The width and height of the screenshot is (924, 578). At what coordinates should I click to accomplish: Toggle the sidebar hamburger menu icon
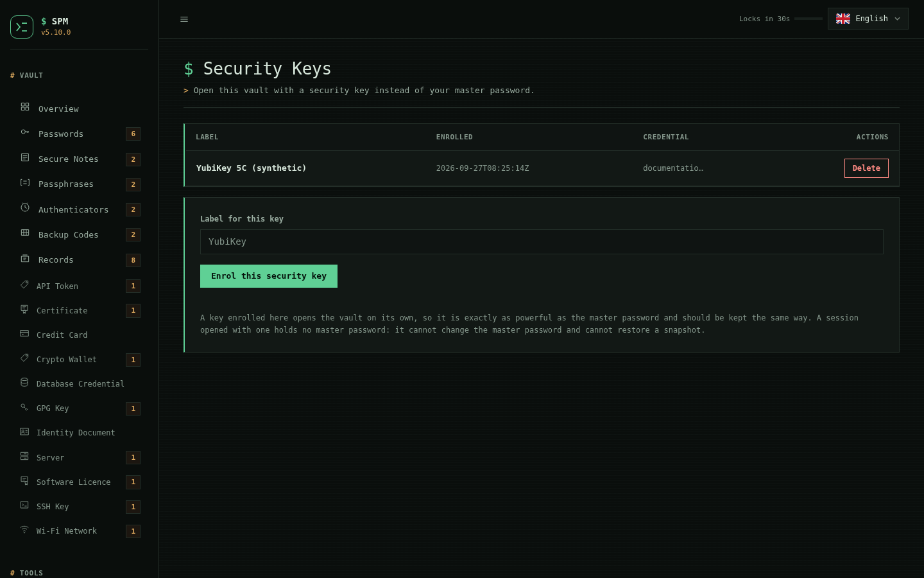(x=184, y=19)
